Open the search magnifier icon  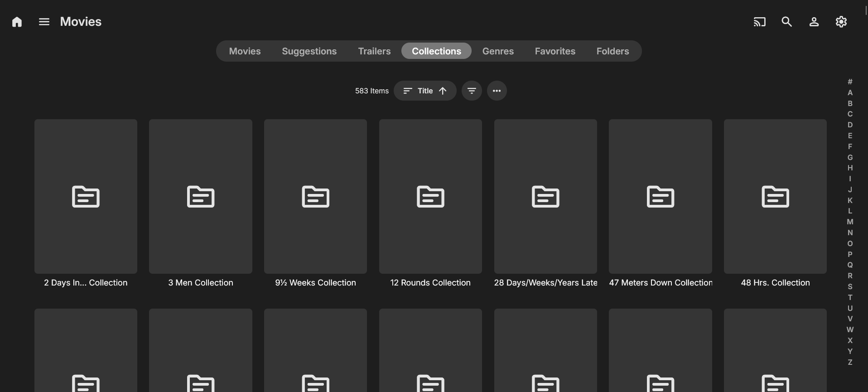(786, 22)
